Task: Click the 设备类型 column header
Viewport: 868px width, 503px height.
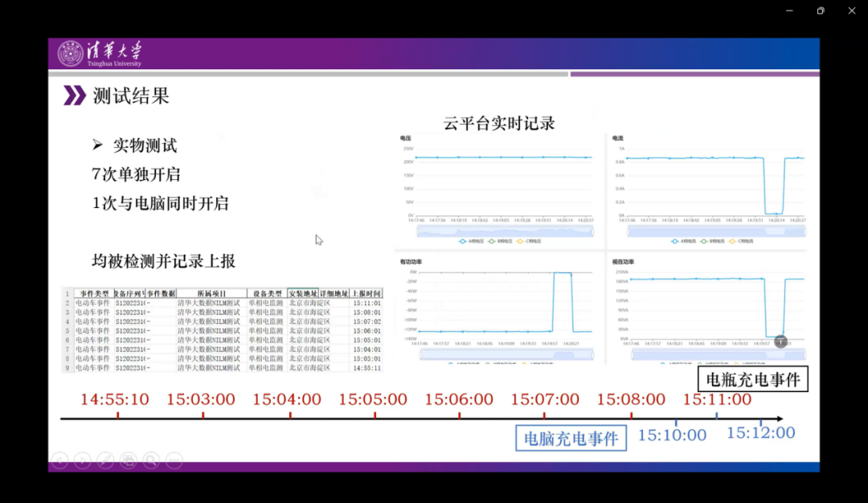Action: [x=267, y=293]
